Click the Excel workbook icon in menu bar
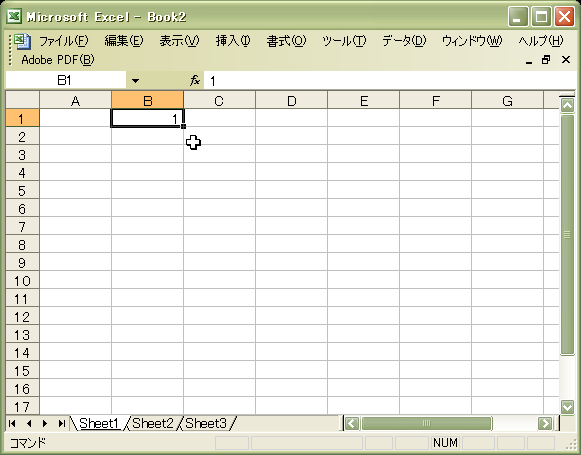Viewport: 581px width, 455px height. coord(22,41)
